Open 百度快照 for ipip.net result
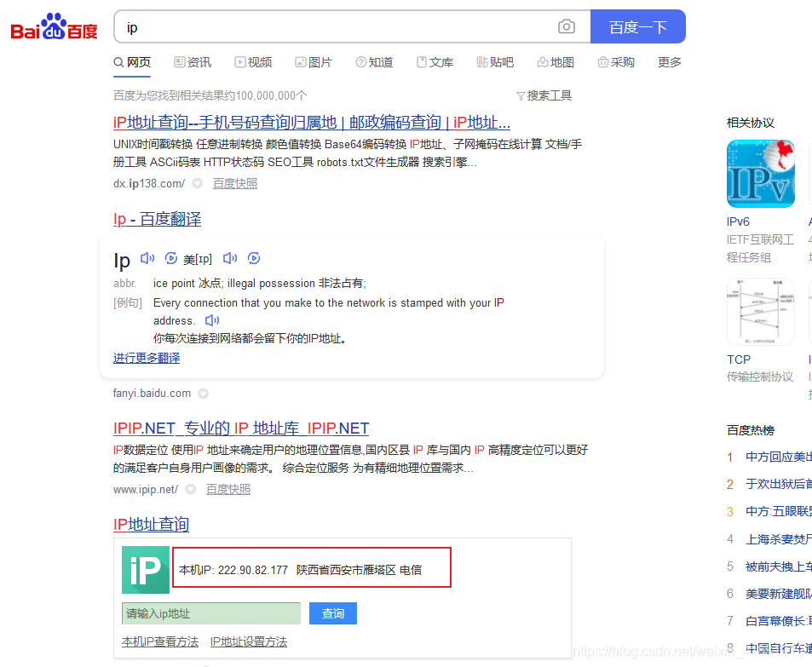The width and height of the screenshot is (812, 667). 228,489
